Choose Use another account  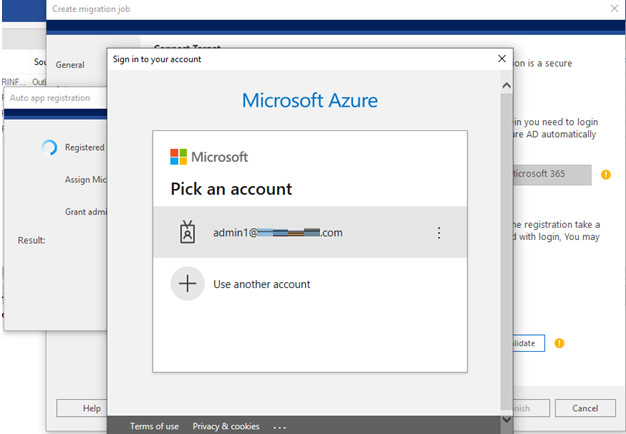click(261, 284)
